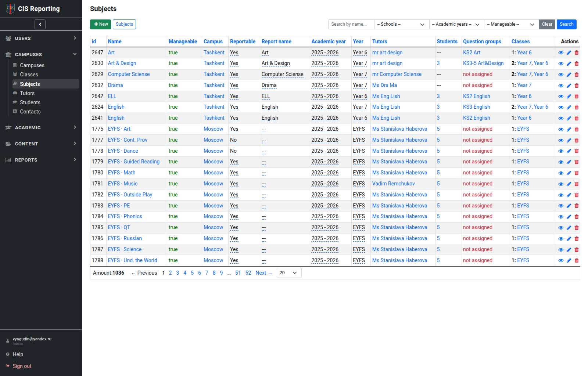The height and width of the screenshot is (376, 588).
Task: Collapse the Campuses sidebar section
Action: coord(41,54)
